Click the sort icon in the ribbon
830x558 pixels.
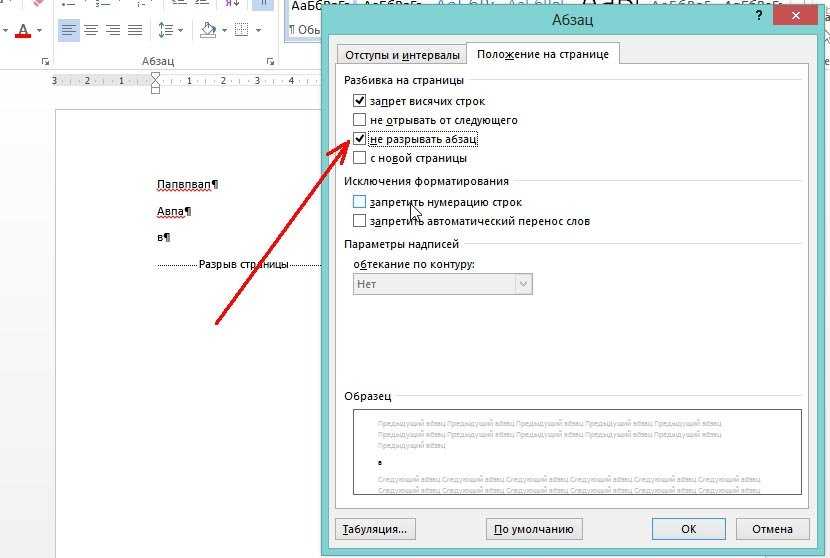[232, 4]
